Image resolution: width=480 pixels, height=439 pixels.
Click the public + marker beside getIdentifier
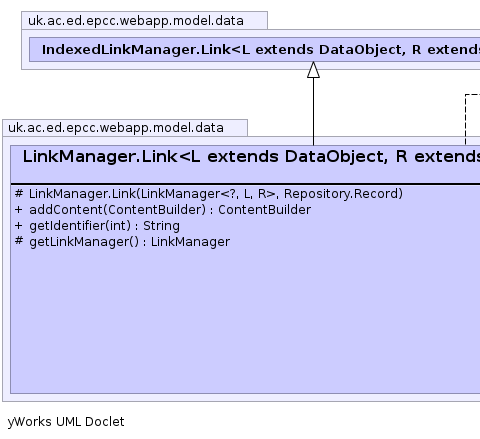pos(19,226)
